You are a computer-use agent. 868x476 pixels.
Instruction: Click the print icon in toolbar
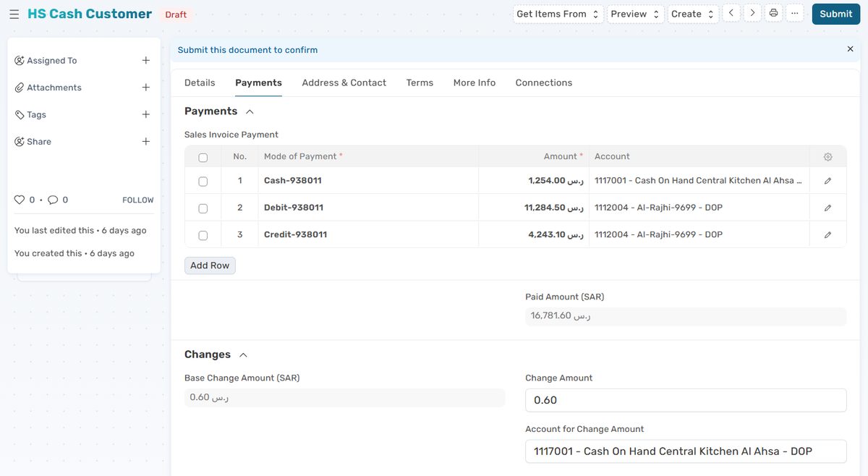[x=773, y=14]
